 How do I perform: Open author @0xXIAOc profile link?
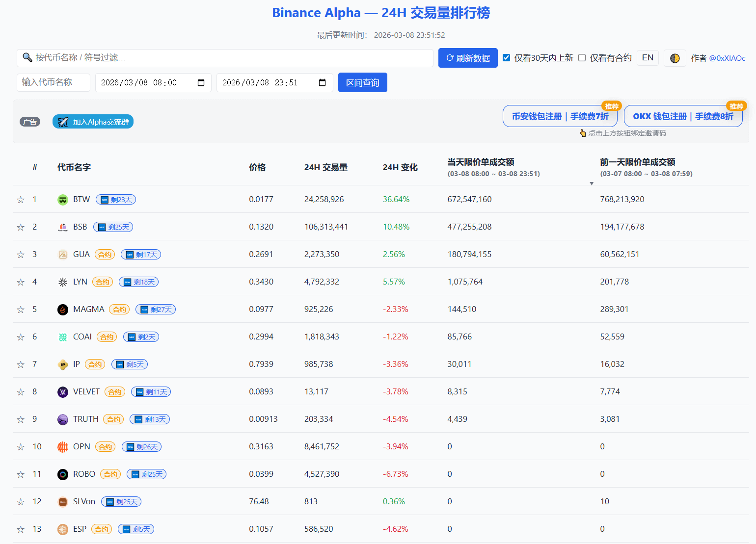click(728, 58)
